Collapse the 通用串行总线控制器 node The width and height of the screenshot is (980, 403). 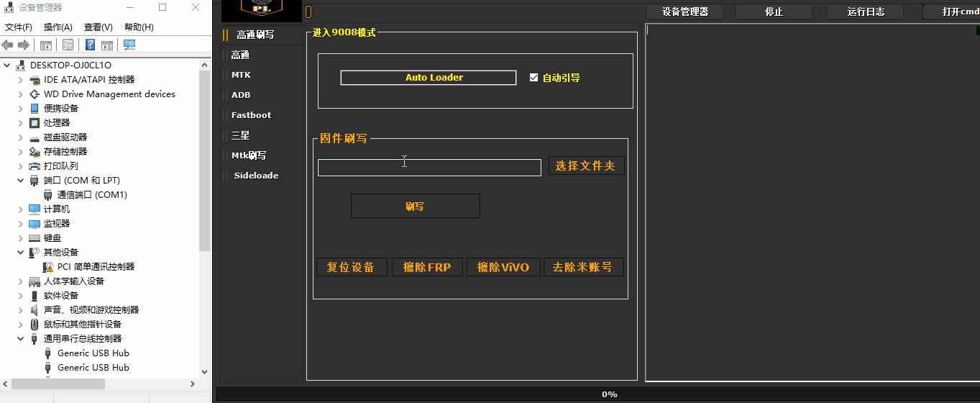click(x=21, y=339)
